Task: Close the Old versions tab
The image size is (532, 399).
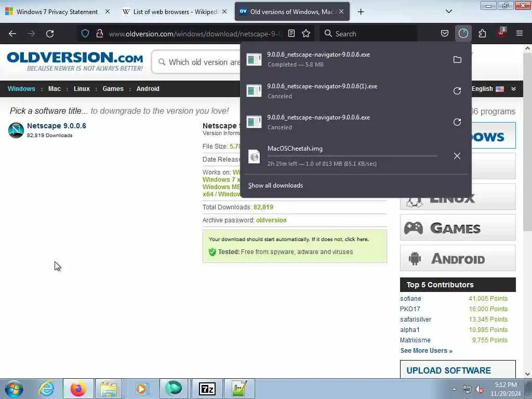Action: click(341, 11)
